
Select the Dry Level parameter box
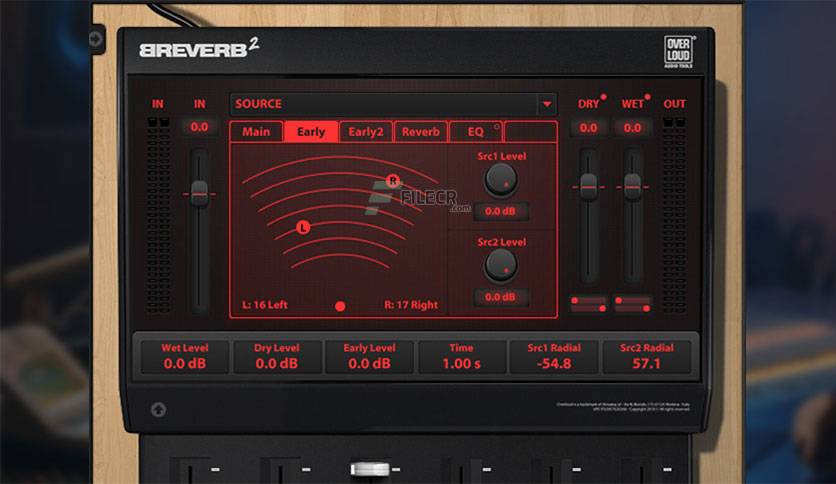pyautogui.click(x=277, y=357)
